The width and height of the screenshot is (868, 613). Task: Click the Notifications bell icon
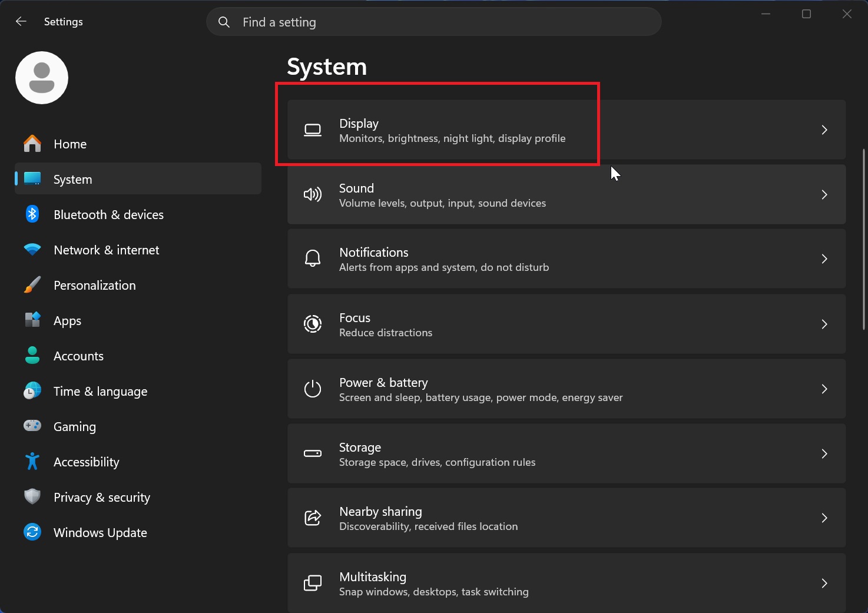pos(313,259)
